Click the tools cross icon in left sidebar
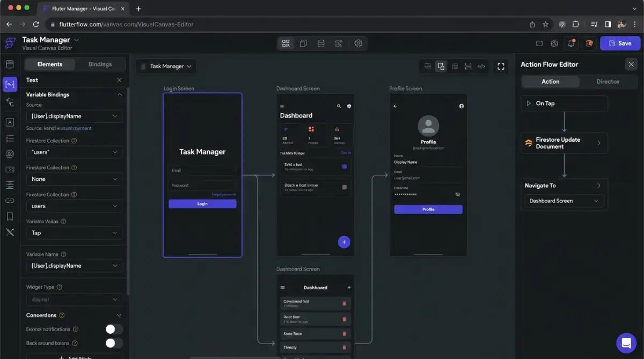 click(10, 232)
